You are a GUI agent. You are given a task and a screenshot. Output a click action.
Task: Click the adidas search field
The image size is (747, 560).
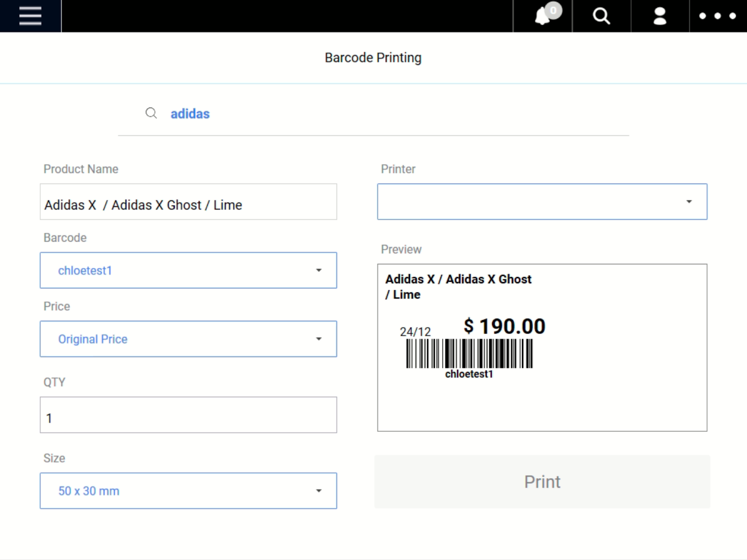pyautogui.click(x=373, y=114)
